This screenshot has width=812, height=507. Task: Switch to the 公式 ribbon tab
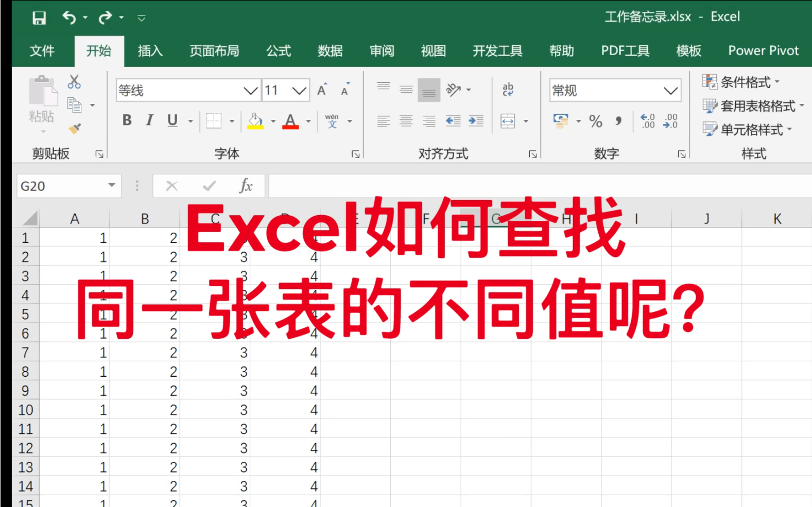pos(279,51)
